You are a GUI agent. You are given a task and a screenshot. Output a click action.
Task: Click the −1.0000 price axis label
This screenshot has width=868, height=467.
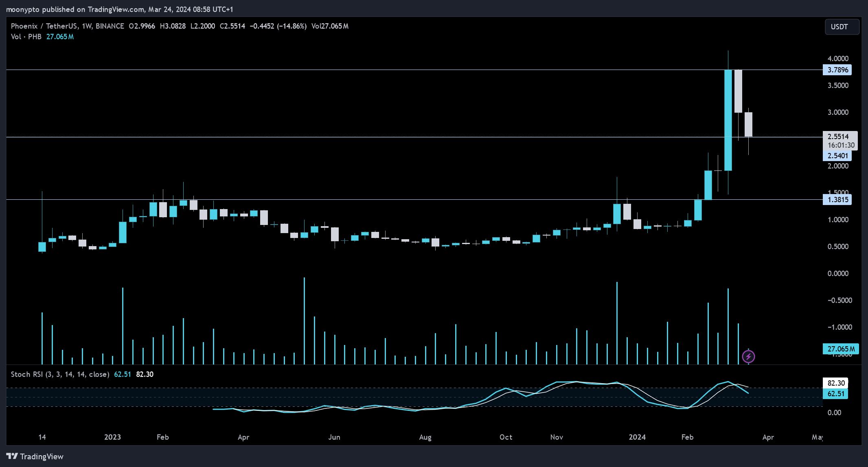click(x=840, y=327)
